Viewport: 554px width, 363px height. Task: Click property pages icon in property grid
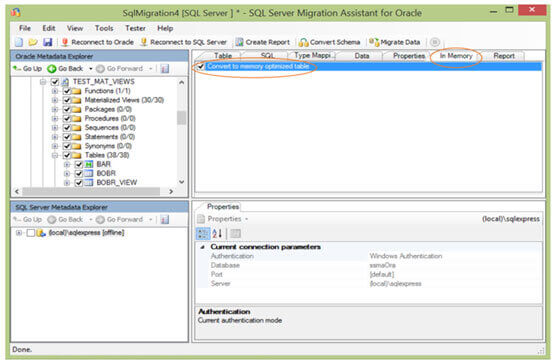[x=236, y=234]
